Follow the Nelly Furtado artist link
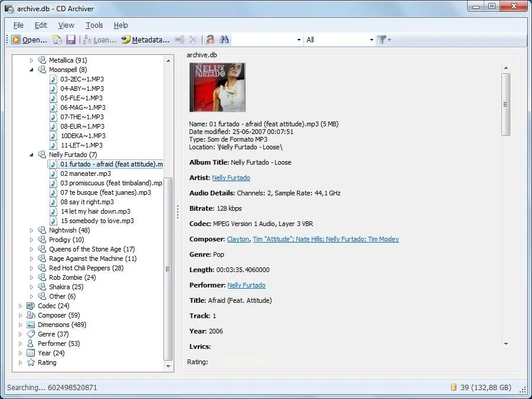The width and height of the screenshot is (532, 399). point(231,178)
